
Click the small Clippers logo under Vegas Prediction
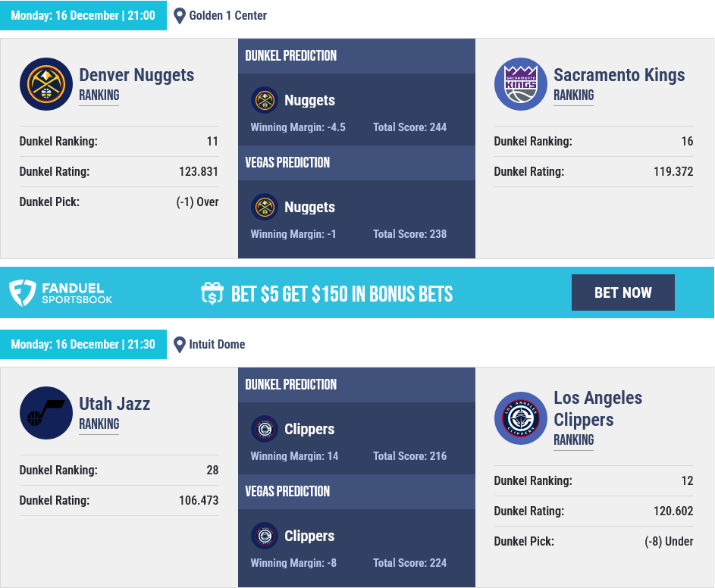[x=265, y=536]
